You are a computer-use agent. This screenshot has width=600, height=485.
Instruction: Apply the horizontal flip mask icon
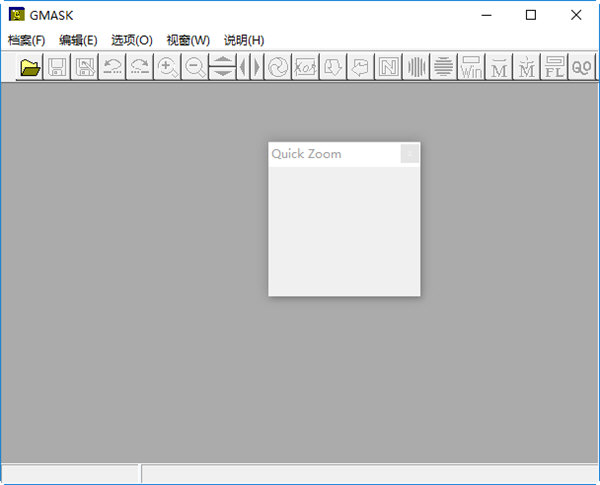click(x=250, y=68)
